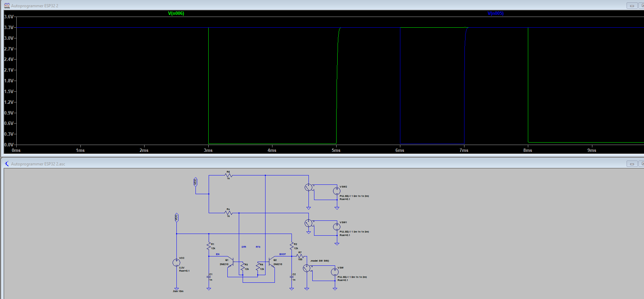Select the R5 1k resistor symbol

click(x=228, y=175)
